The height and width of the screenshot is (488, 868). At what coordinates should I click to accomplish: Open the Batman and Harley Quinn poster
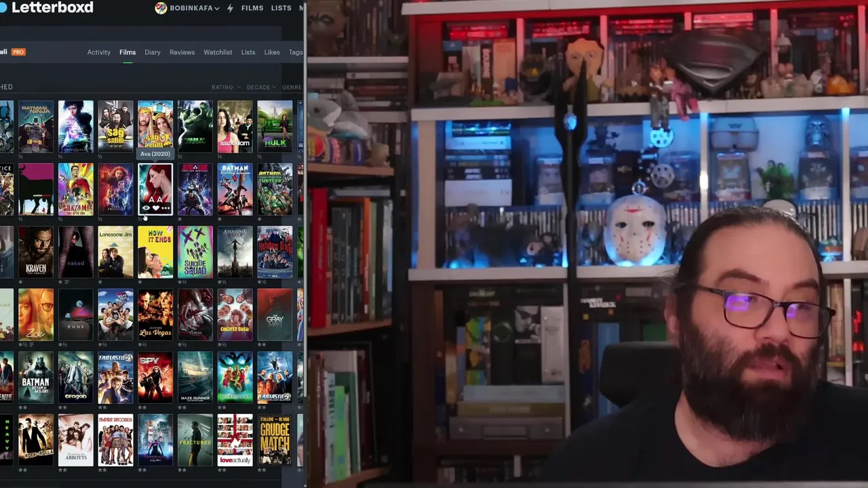click(235, 189)
